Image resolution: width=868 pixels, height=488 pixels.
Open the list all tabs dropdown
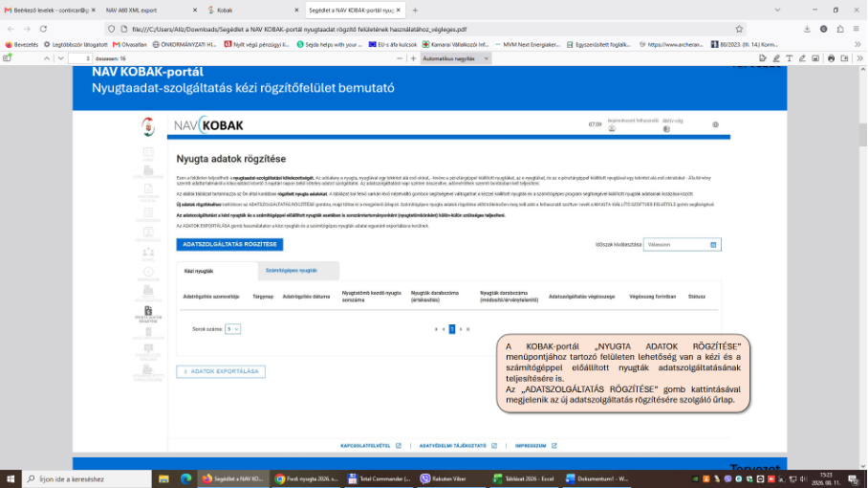(x=777, y=10)
